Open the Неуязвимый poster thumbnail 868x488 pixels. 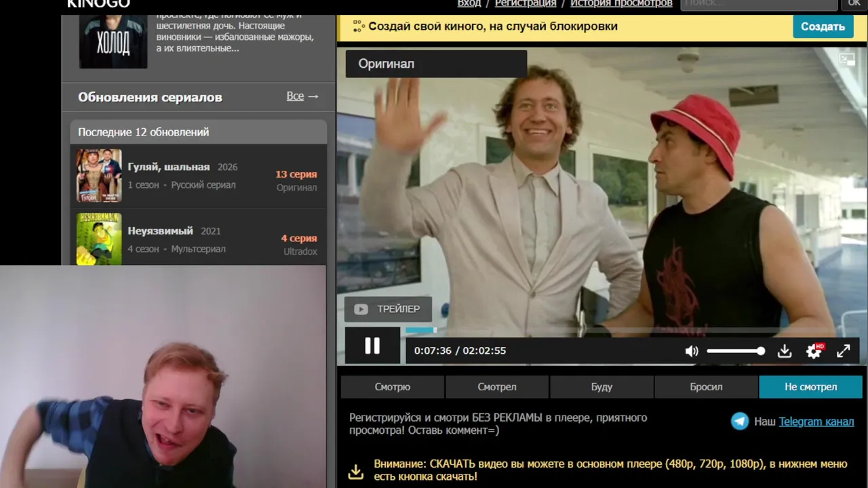click(99, 239)
